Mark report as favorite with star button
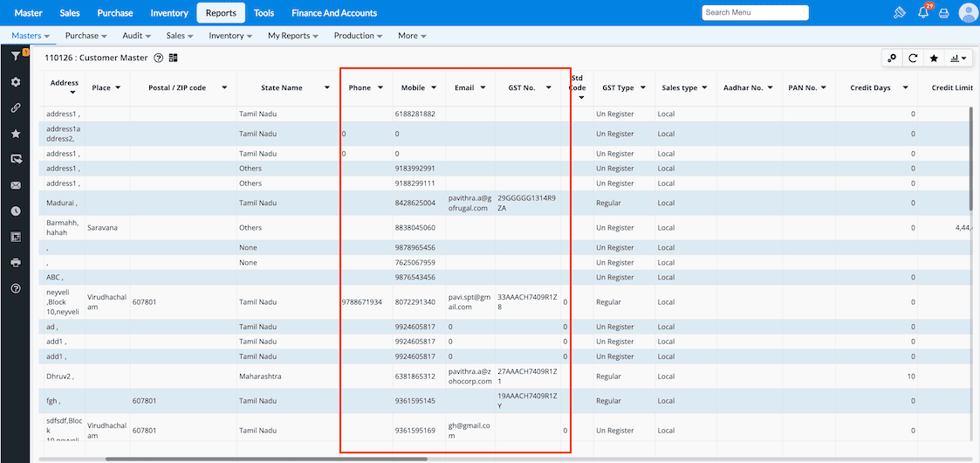The width and height of the screenshot is (980, 463). (934, 59)
